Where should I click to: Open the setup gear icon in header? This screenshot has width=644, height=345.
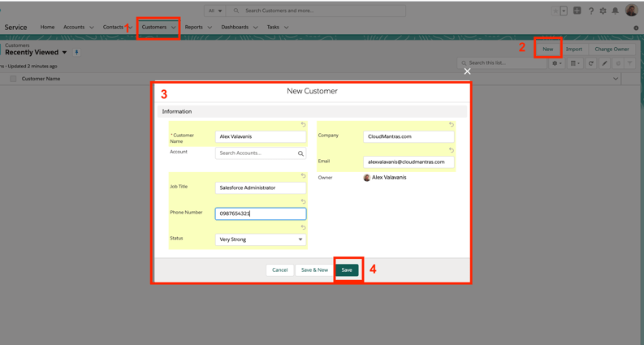click(x=603, y=11)
